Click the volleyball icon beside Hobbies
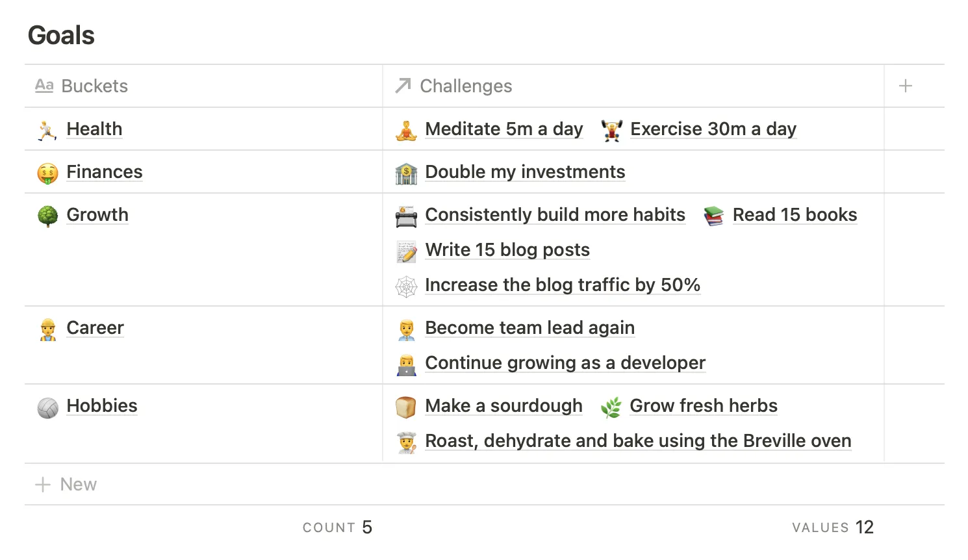This screenshot has width=968, height=560. click(x=47, y=407)
